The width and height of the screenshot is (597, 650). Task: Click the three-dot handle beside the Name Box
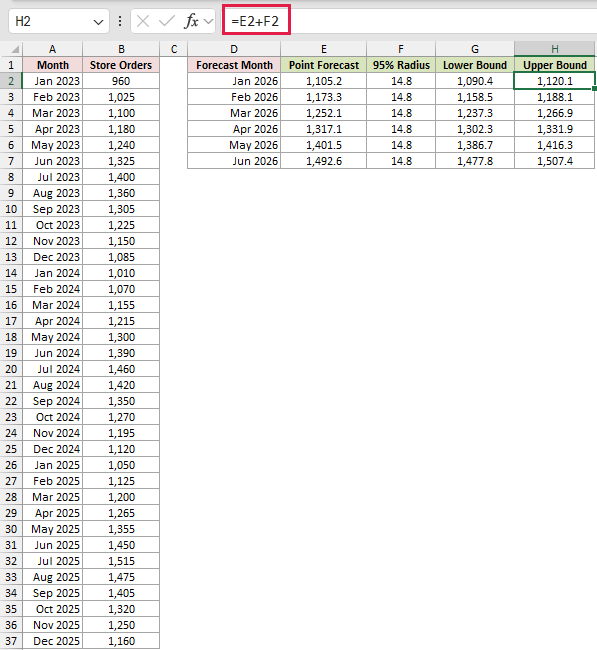pyautogui.click(x=120, y=21)
